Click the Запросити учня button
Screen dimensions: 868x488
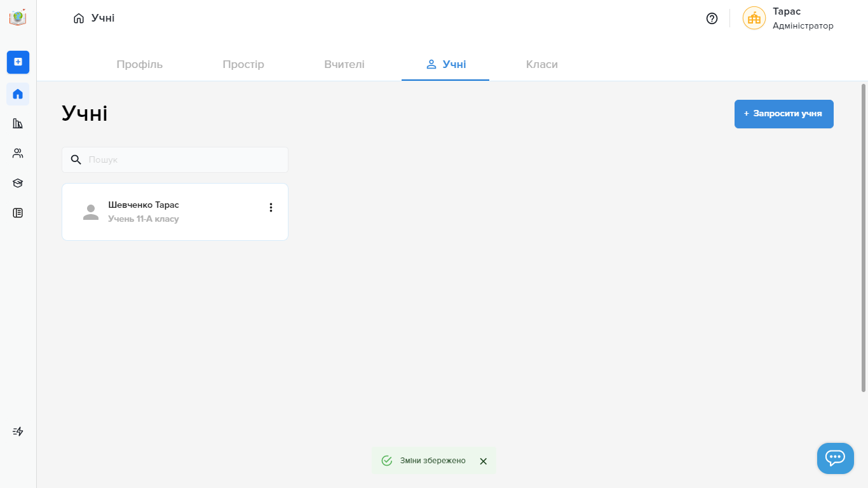pyautogui.click(x=784, y=114)
